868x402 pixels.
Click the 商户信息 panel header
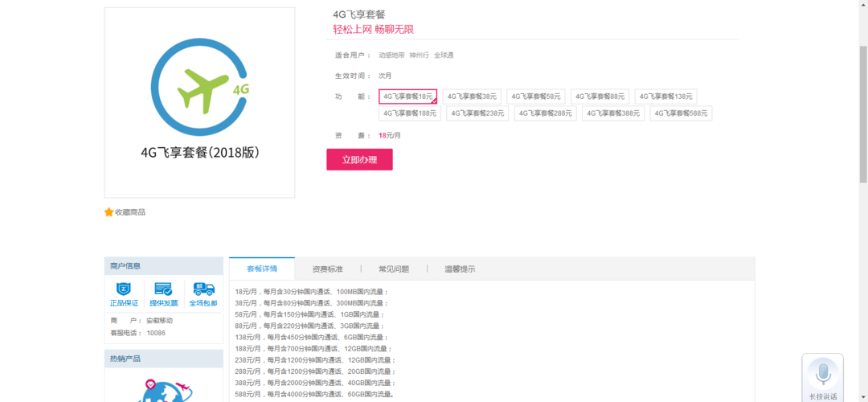pyautogui.click(x=163, y=266)
